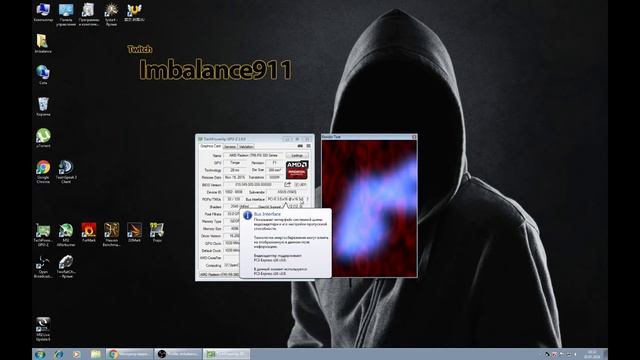Image resolution: width=640 pixels, height=360 pixels.
Task: Select the Graphics Card tab in GPU-Z
Action: coord(210,146)
